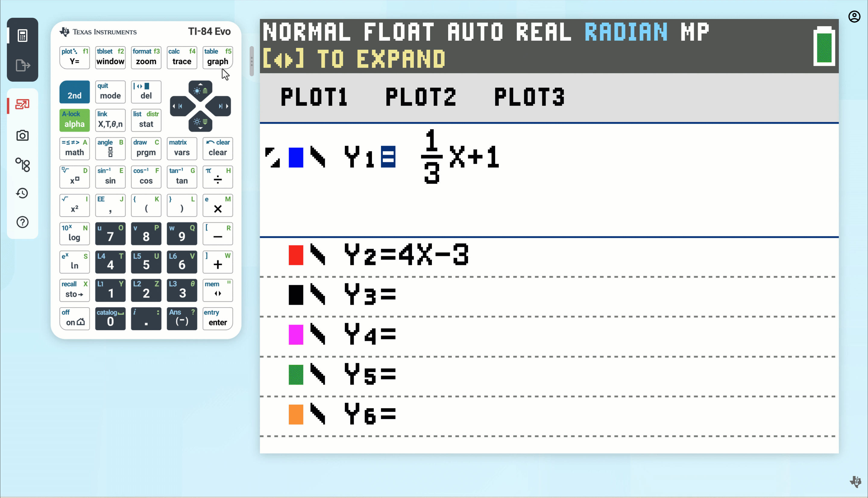Open the user account profile icon

click(x=854, y=16)
